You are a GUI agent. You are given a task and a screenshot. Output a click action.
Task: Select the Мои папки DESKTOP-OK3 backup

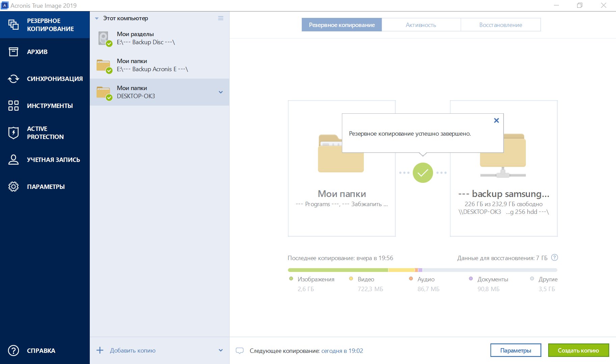coord(159,92)
